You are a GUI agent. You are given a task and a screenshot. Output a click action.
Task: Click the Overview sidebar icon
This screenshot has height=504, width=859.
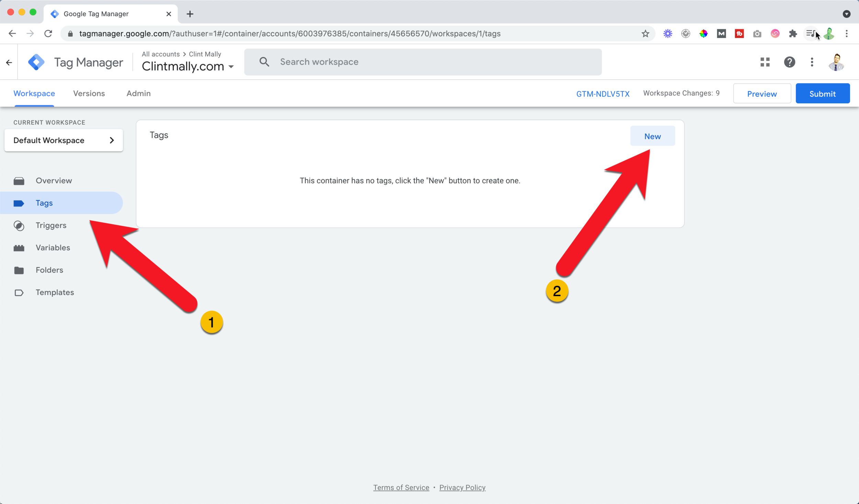[x=19, y=181]
